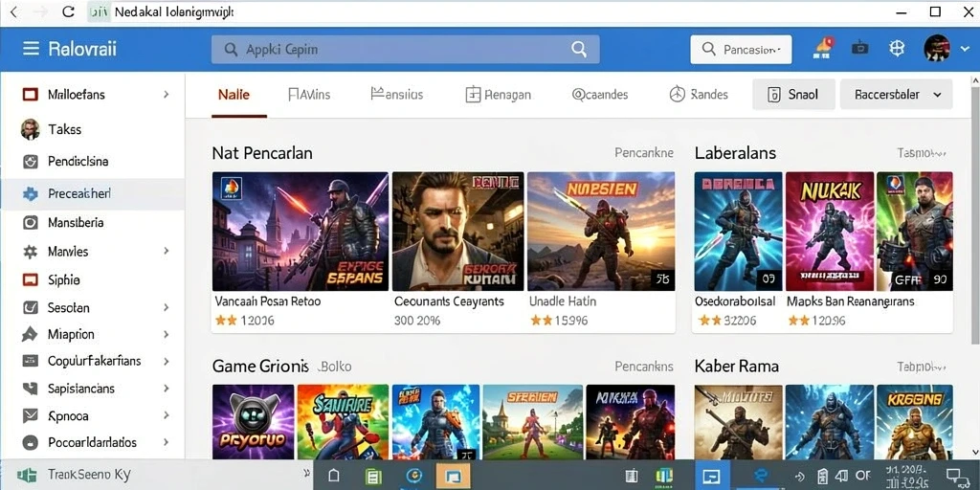This screenshot has height=490, width=980.
Task: Click Tabpio link beside Kaber Rama
Action: tap(922, 367)
